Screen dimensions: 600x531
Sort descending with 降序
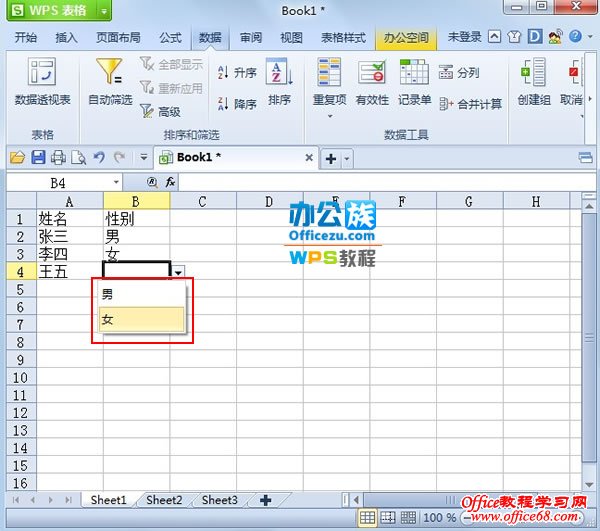point(237,103)
